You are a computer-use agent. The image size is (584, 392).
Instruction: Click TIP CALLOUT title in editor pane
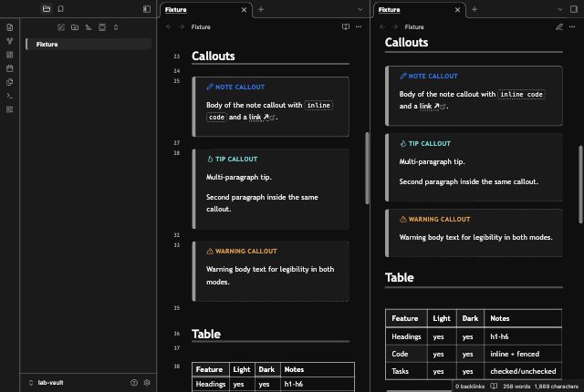pyautogui.click(x=236, y=160)
